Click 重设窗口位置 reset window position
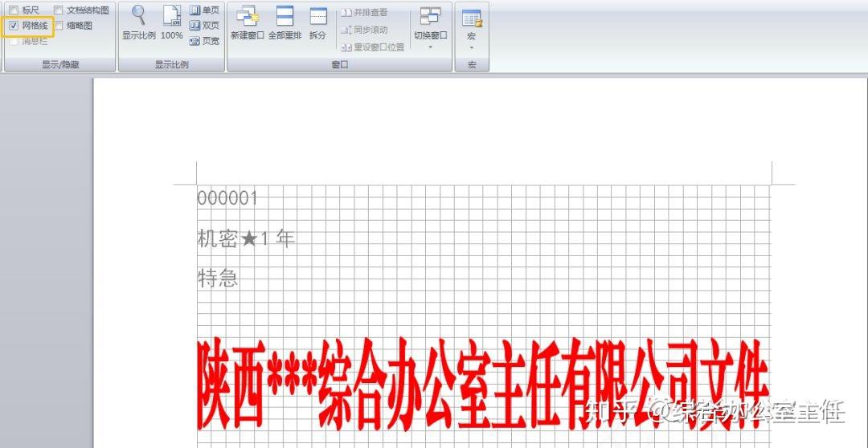868x448 pixels. [x=373, y=47]
